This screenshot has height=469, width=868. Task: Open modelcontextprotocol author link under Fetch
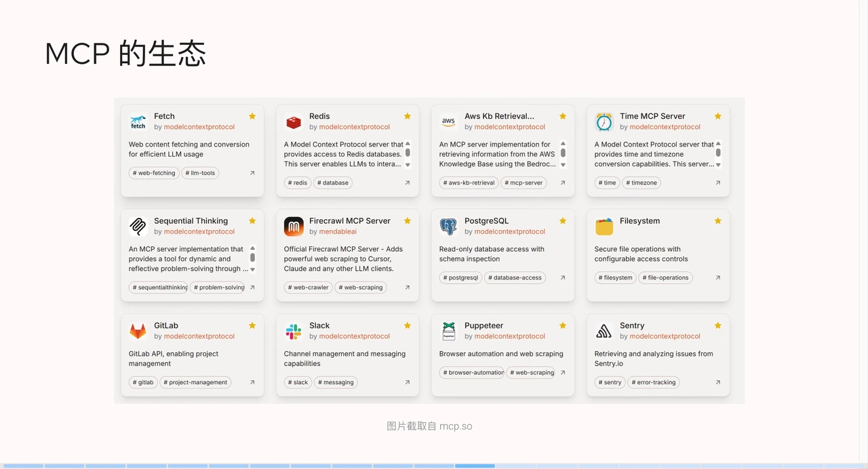point(199,127)
